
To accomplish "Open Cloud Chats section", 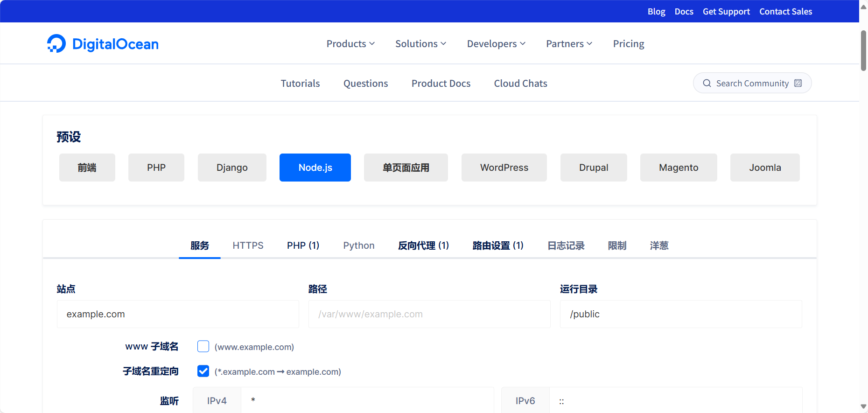I will point(520,84).
